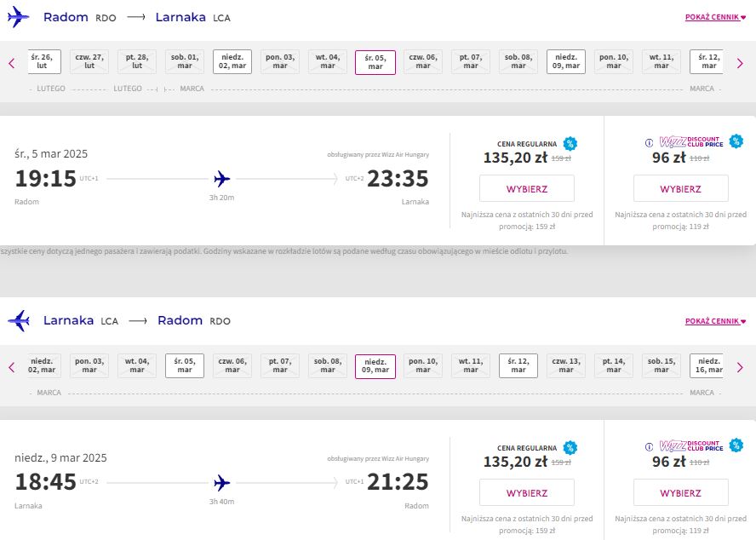Image resolution: width=756 pixels, height=540 pixels.
Task: Show later outbound dates with right arrow
Action: [740, 63]
